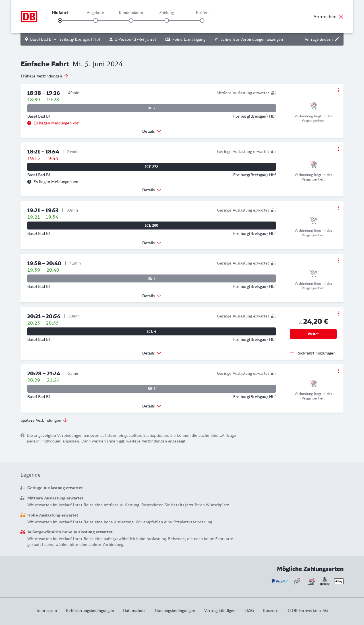
Task: Click the red Weiter button
Action: tap(313, 334)
